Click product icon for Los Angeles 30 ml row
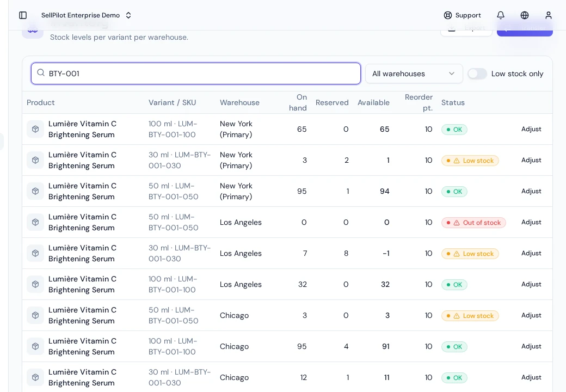566x392 pixels. tap(35, 253)
